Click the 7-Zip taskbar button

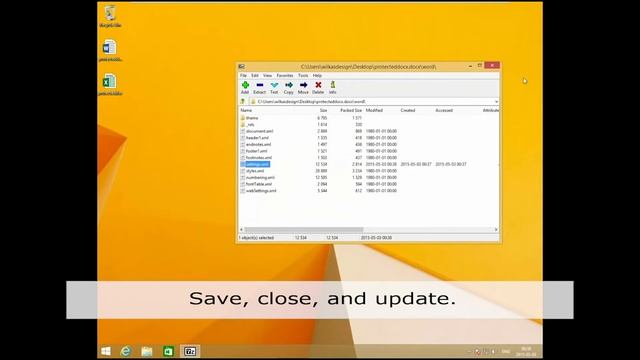(x=190, y=351)
